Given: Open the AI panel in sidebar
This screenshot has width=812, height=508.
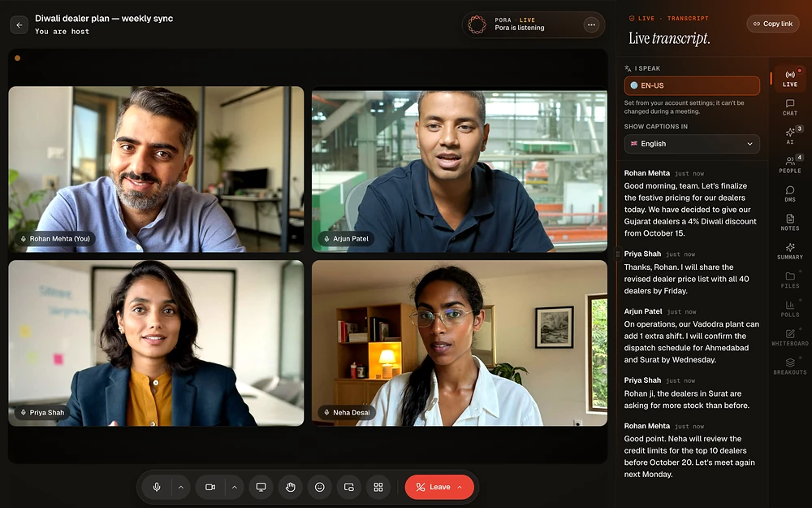Looking at the screenshot, I should [790, 136].
